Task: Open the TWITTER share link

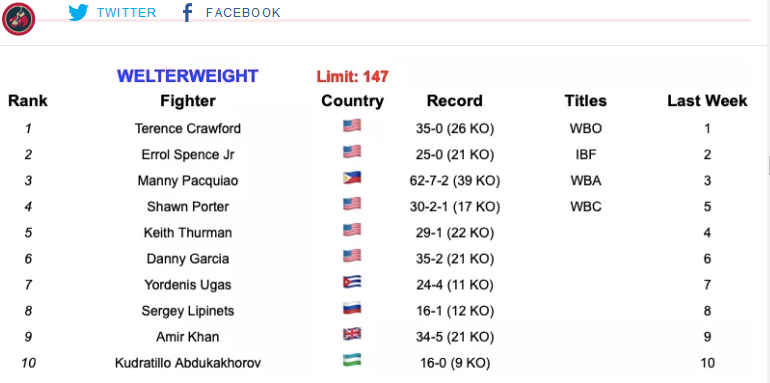Action: point(127,13)
